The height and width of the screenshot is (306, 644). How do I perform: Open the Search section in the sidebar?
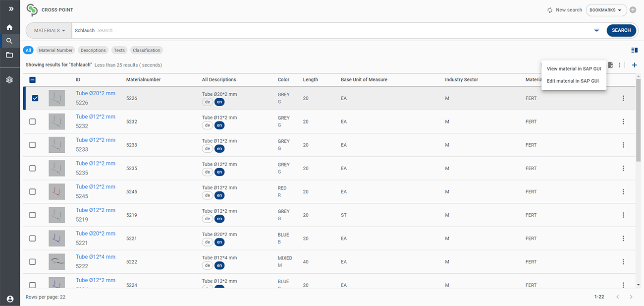coord(9,41)
